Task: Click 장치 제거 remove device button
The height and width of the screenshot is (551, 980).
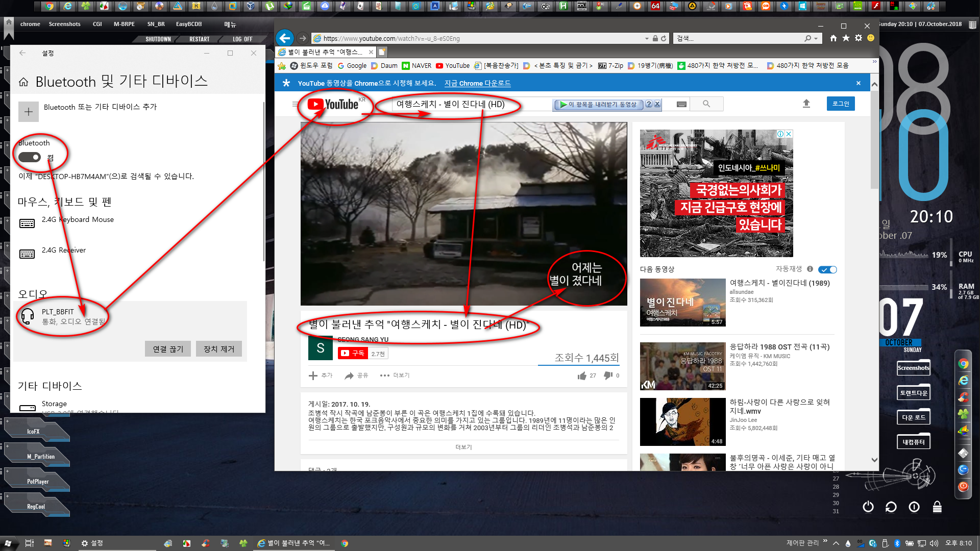Action: (219, 349)
